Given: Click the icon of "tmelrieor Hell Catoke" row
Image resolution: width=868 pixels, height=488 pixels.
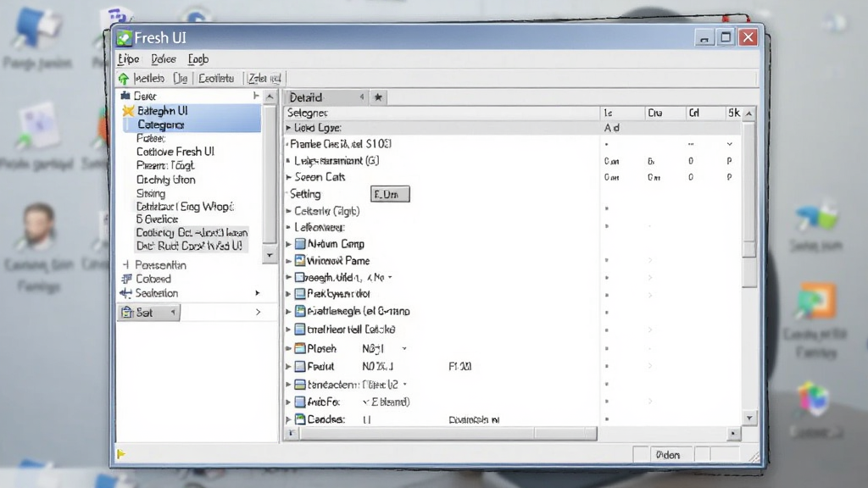Looking at the screenshot, I should click(300, 330).
